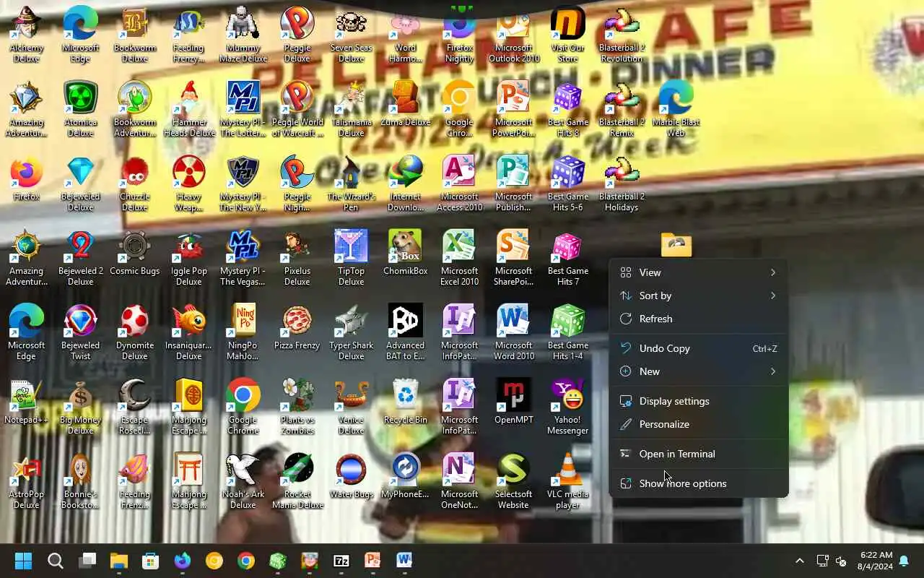This screenshot has width=924, height=578.
Task: Open the clock and date flyout
Action: click(x=876, y=561)
